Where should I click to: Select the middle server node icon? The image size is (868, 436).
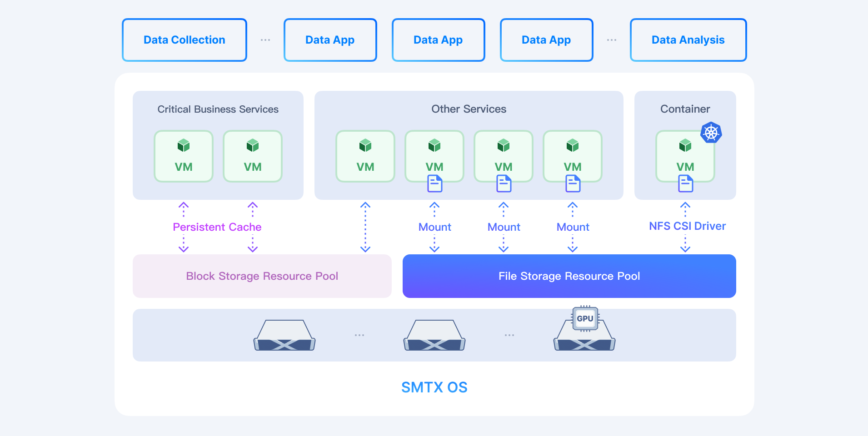pos(434,335)
